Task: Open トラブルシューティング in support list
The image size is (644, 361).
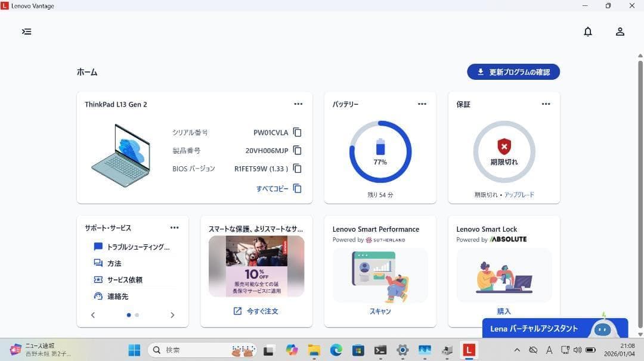Action: click(x=138, y=247)
